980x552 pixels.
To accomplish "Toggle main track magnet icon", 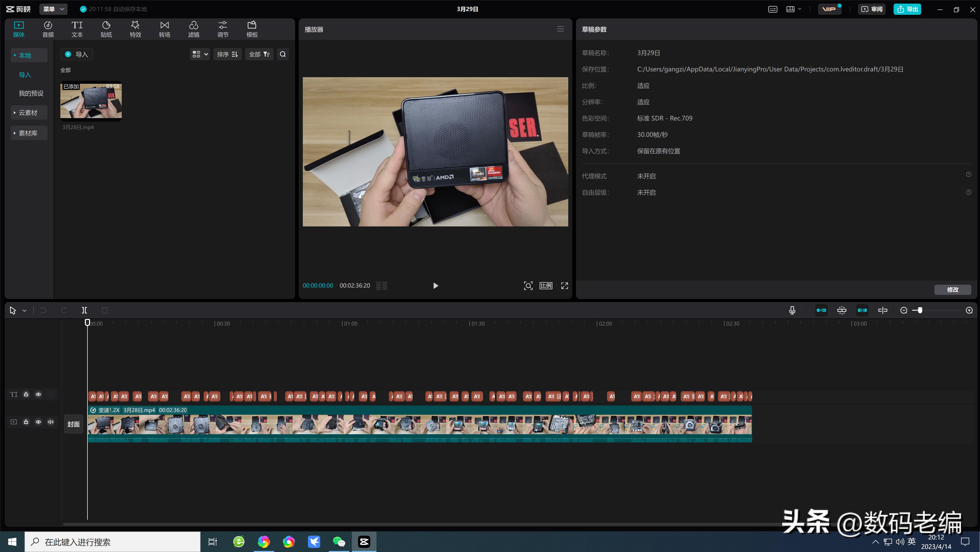I will click(821, 310).
